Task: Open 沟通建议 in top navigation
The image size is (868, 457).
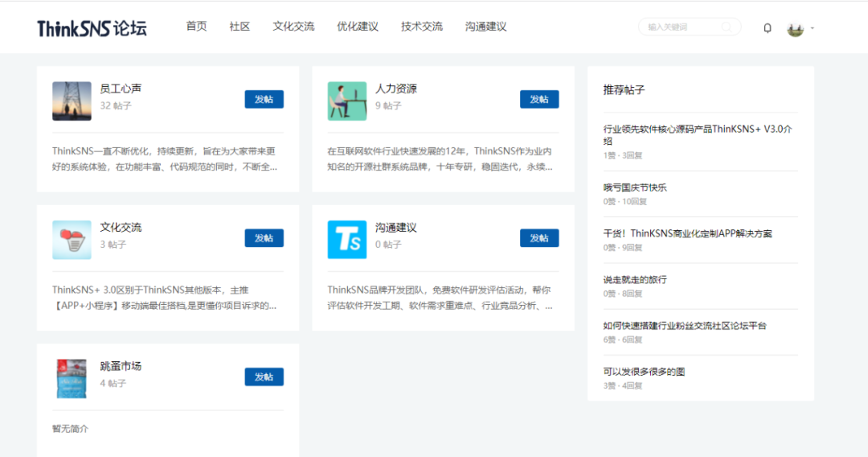Action: (486, 27)
